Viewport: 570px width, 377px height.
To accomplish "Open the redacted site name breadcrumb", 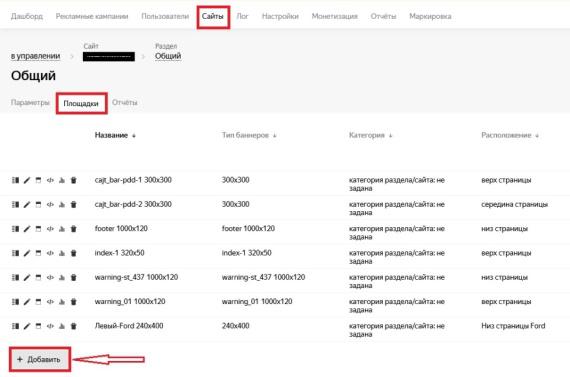I will coord(109,56).
